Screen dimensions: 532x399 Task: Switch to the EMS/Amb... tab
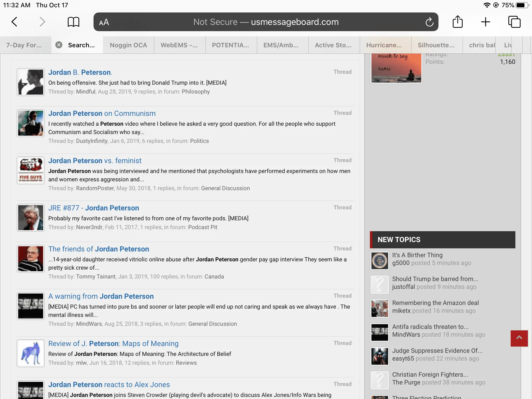pos(282,45)
